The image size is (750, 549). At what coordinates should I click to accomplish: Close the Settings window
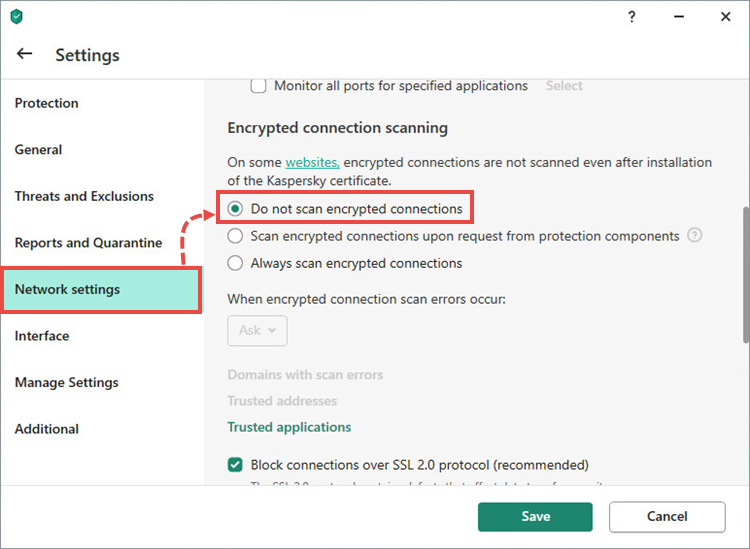click(725, 17)
